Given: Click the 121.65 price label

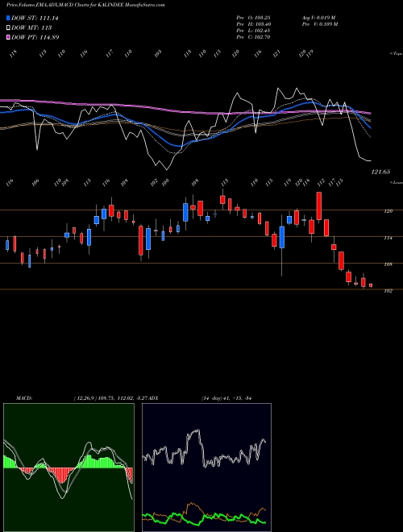Looking at the screenshot, I should click(380, 172).
